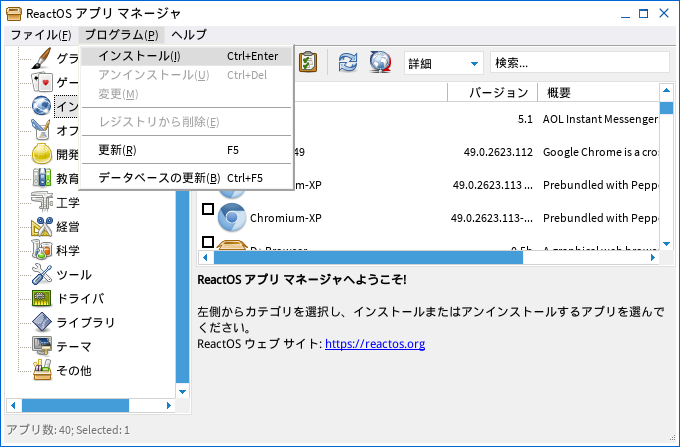Click the Chromium-XP app icon
Image resolution: width=680 pixels, height=447 pixels.
[232, 217]
